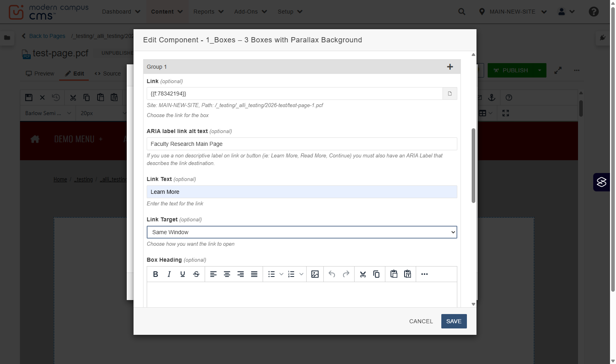Image resolution: width=616 pixels, height=364 pixels.
Task: Open the help question mark icon
Action: tap(594, 12)
